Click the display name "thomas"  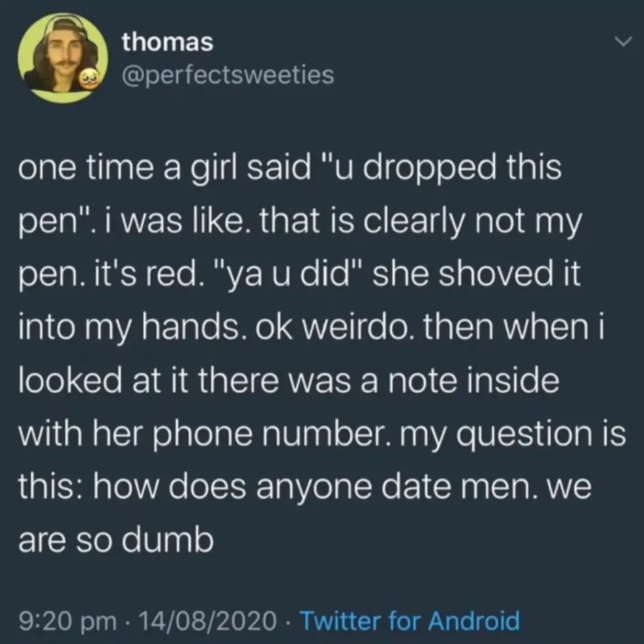[167, 42]
